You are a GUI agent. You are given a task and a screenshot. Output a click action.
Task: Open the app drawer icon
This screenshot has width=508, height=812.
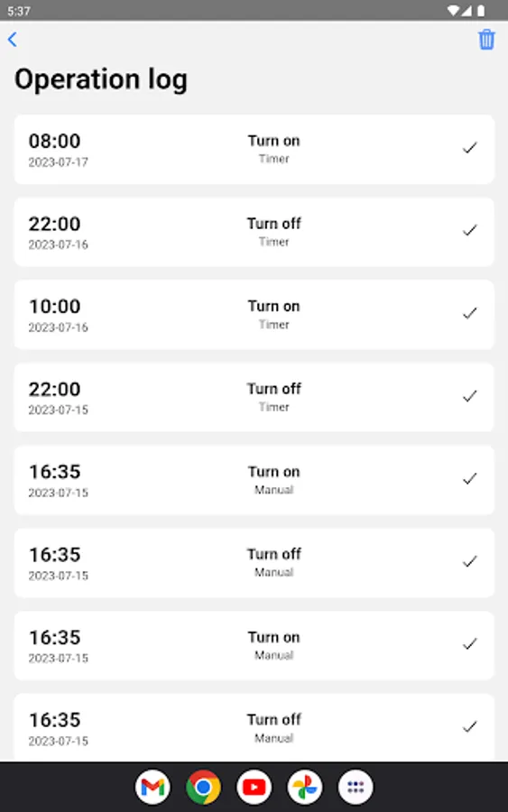(x=356, y=787)
